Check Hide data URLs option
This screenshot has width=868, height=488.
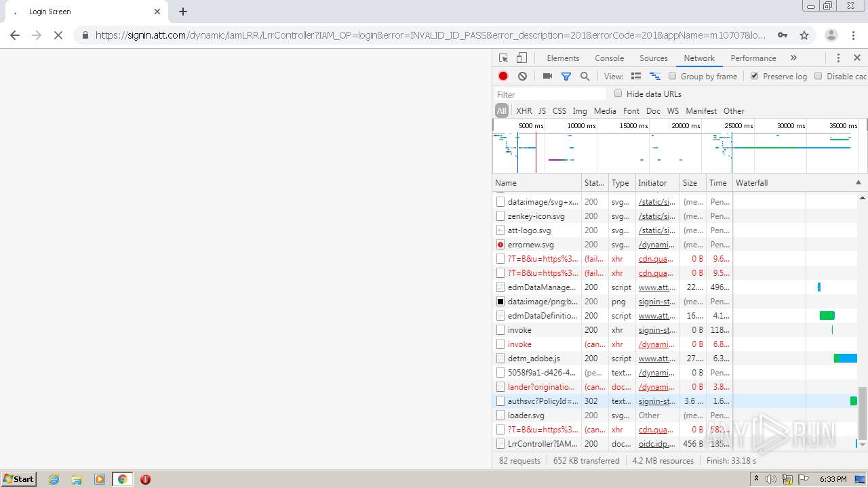(x=618, y=94)
